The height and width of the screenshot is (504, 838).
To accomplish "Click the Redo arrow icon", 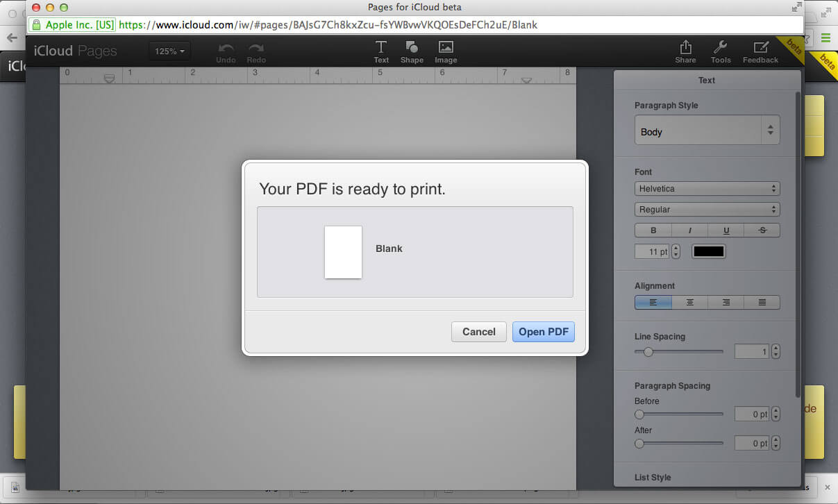I will point(256,49).
